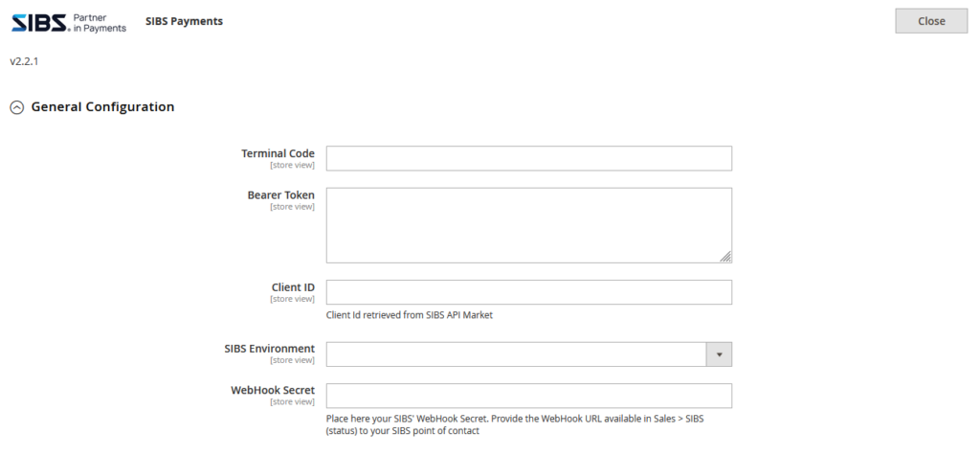Open the SIBS Environment select field

[x=517, y=354]
